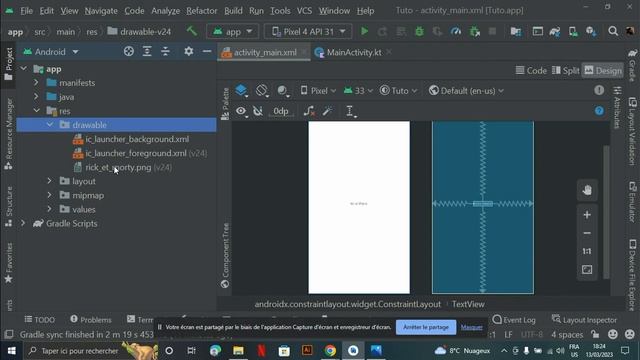Open the Problems tool window

[x=91, y=320]
